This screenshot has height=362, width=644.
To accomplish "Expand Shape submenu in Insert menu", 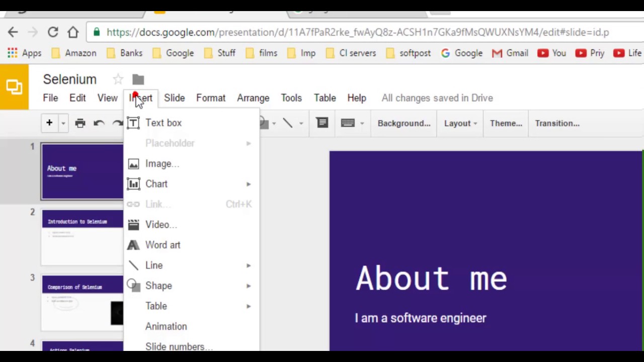I will coord(191,286).
